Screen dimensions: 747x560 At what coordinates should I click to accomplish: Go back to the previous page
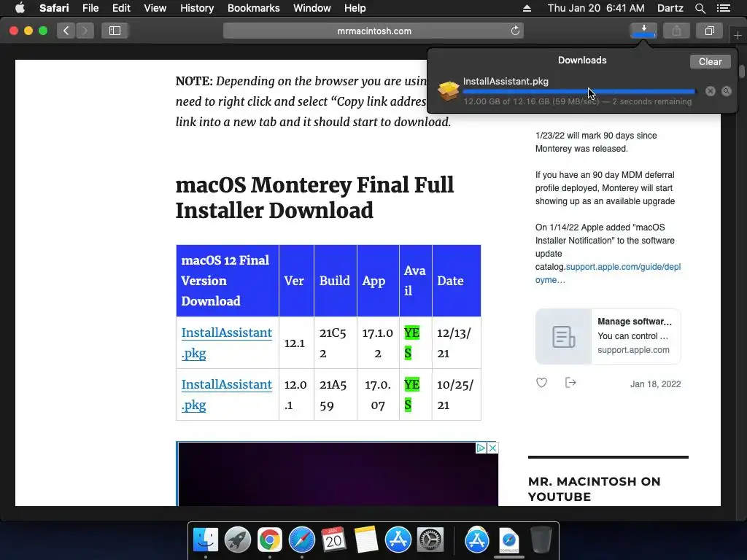point(66,31)
